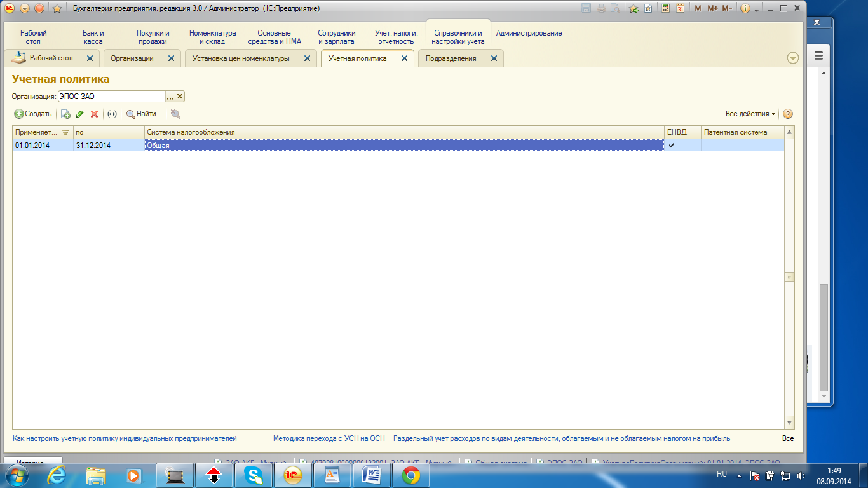The height and width of the screenshot is (488, 868).
Task: Open the organization selection ellipsis button
Action: pos(170,97)
